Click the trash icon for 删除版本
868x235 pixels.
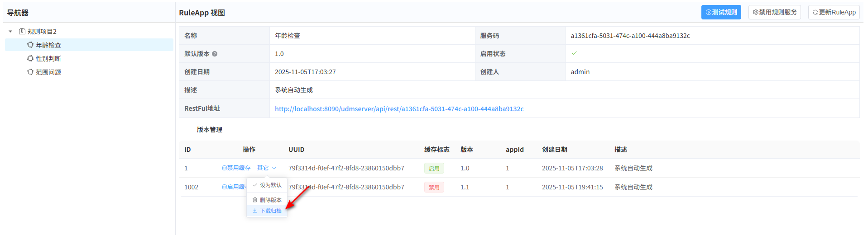pos(255,200)
